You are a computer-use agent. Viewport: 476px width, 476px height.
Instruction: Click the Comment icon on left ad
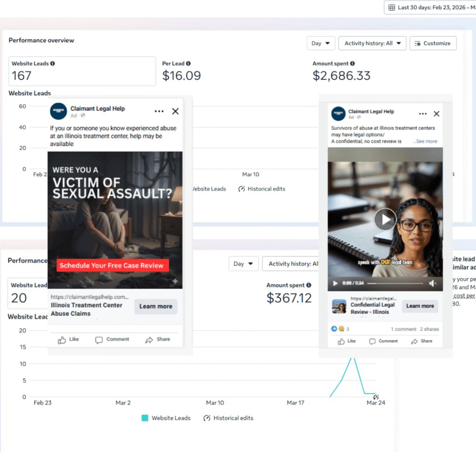pyautogui.click(x=99, y=340)
